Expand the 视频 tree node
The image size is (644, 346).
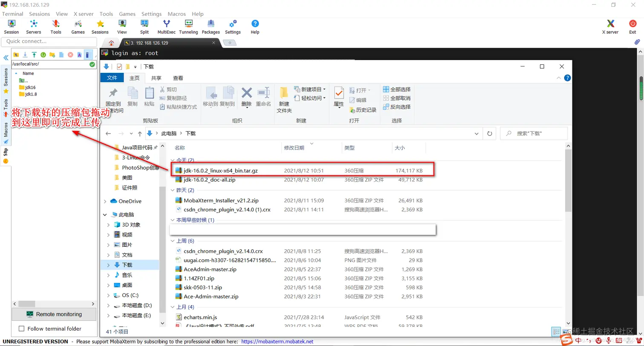tap(109, 235)
